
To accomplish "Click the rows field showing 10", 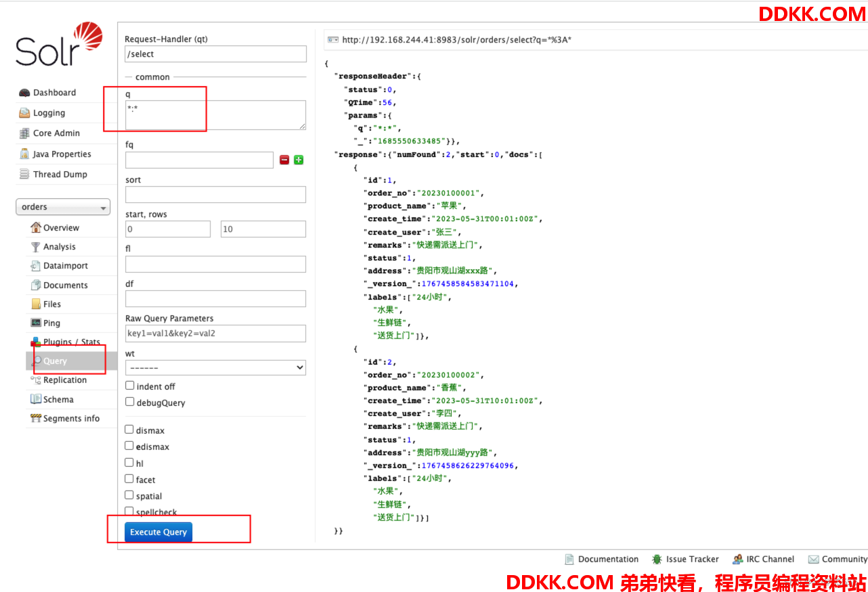I will coord(263,229).
